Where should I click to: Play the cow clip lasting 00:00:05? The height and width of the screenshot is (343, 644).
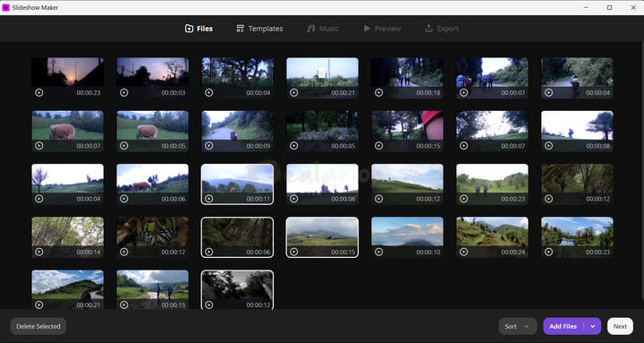pyautogui.click(x=124, y=146)
